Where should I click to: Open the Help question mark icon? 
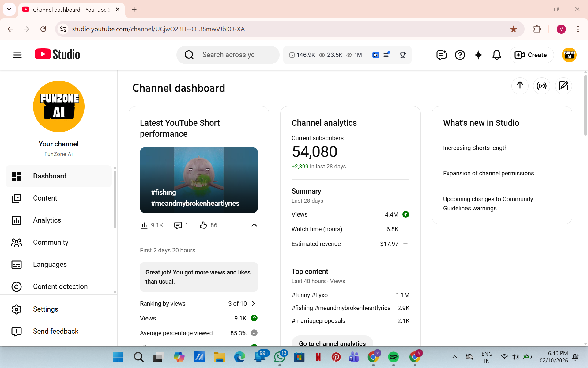[x=460, y=55]
